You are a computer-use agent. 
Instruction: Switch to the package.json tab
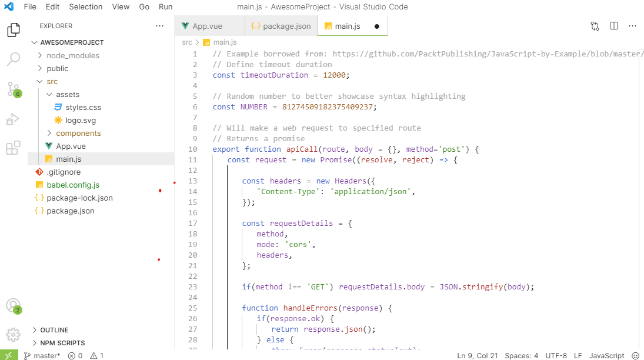pyautogui.click(x=281, y=26)
